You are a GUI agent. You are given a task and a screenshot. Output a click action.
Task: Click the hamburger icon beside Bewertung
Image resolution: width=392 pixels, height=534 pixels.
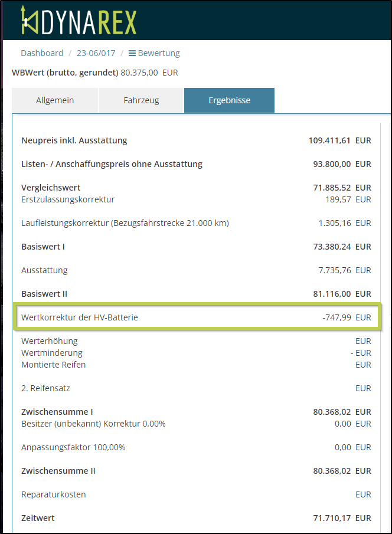tap(132, 53)
